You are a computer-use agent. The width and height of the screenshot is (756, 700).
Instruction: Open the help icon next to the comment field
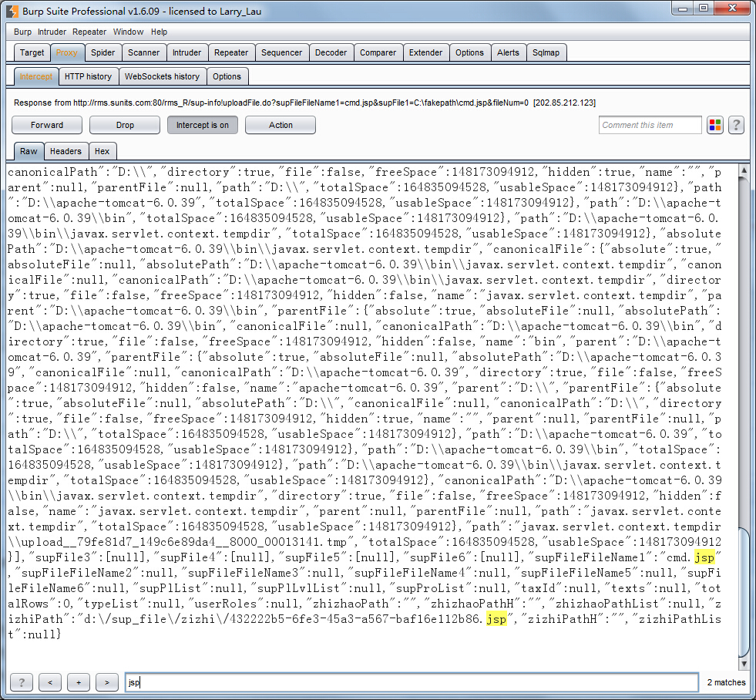(736, 126)
